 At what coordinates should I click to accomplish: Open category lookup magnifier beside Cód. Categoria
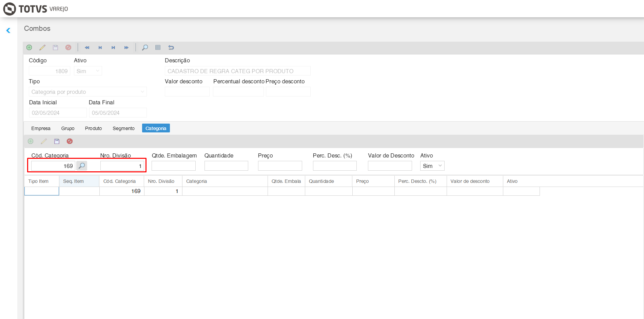(x=82, y=166)
